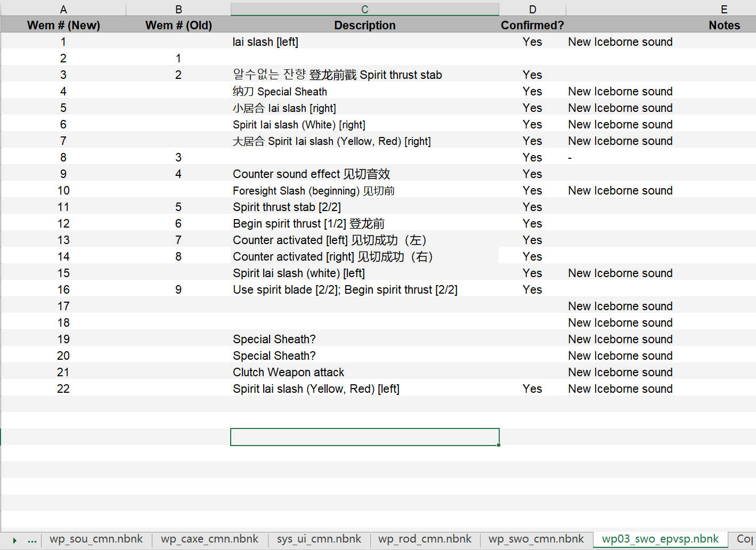
Task: Switch to the wp_swo_cmn.nbnk sheet tab
Action: coord(536,539)
